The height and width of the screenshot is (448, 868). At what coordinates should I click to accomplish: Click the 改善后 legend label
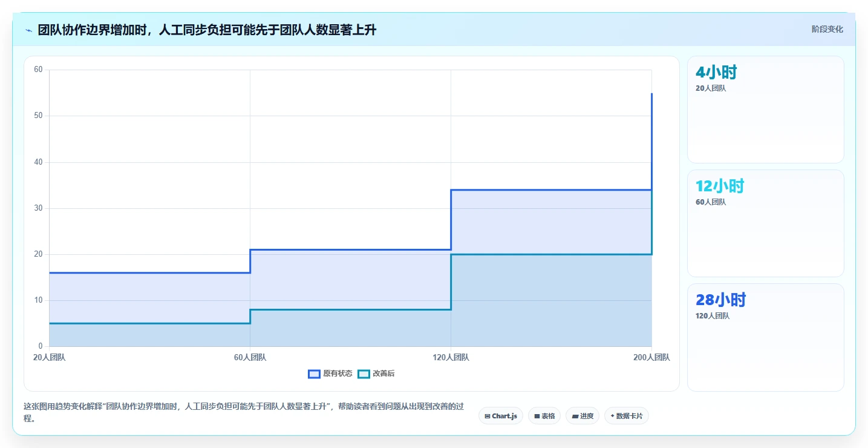pyautogui.click(x=383, y=374)
